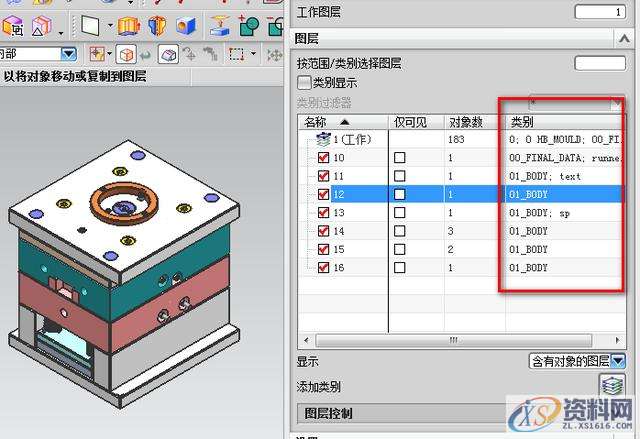Open the 含有对象的图层 display dropdown
Image resolution: width=640 pixels, height=439 pixels.
pyautogui.click(x=577, y=361)
